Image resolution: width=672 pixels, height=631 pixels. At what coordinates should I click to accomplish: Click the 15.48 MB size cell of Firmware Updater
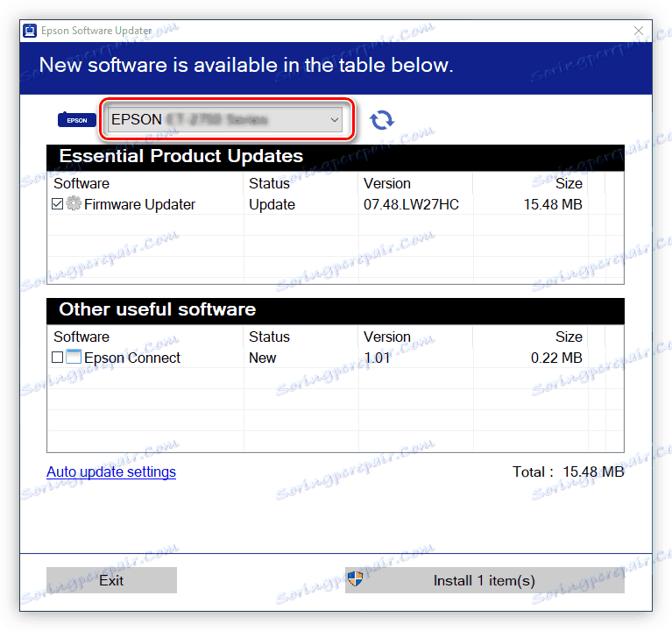coord(553,204)
